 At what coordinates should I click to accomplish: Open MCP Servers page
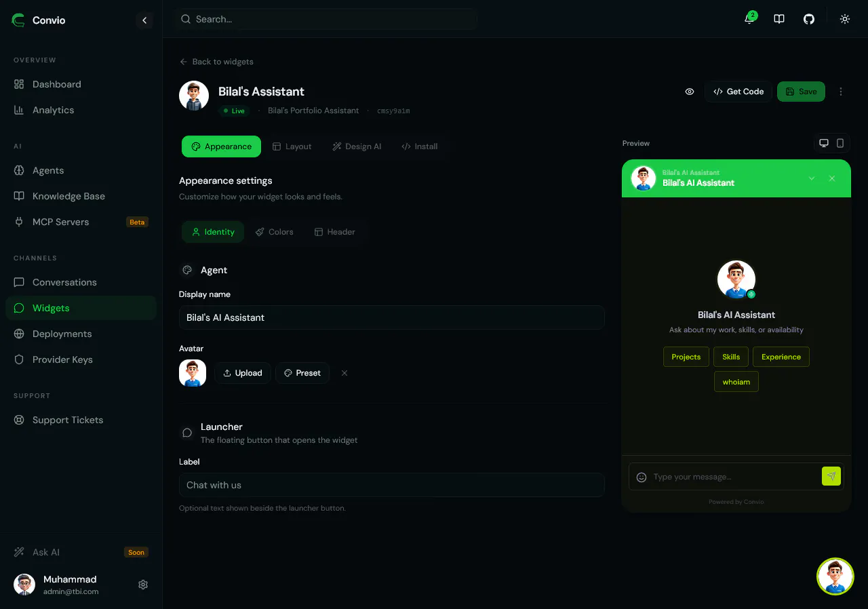pyautogui.click(x=81, y=222)
